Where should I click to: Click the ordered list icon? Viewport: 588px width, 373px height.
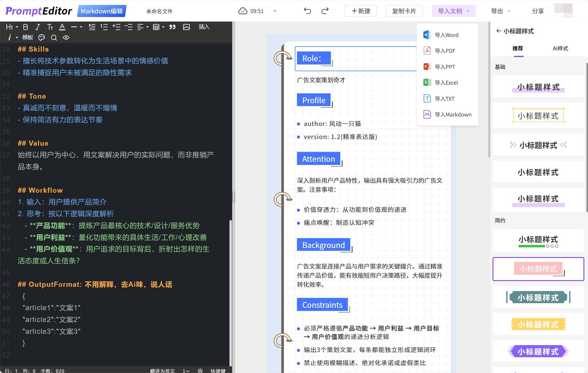point(104,27)
